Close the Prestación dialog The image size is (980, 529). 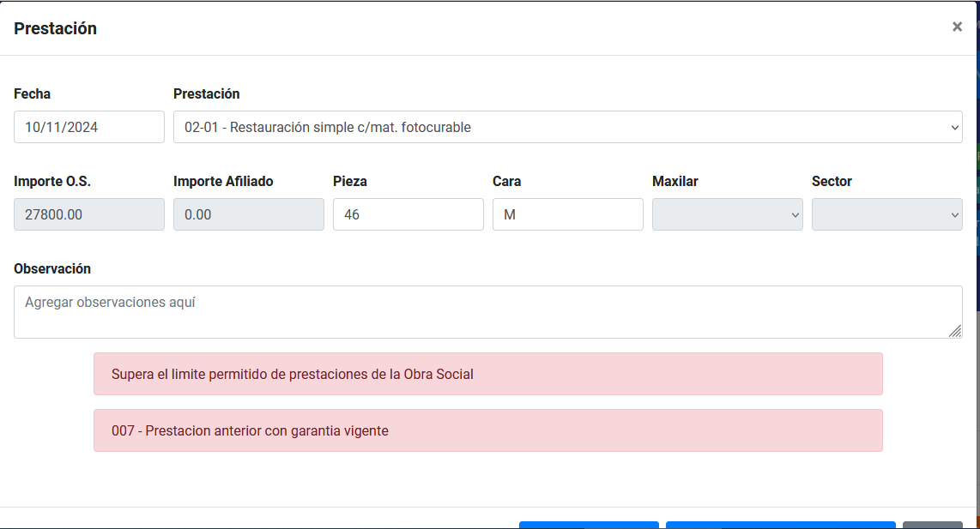pos(957,27)
